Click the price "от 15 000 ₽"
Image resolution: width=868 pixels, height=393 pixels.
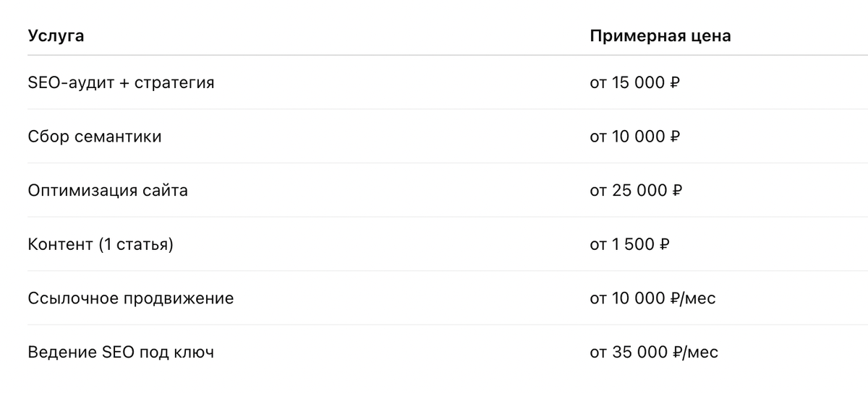coord(635,82)
